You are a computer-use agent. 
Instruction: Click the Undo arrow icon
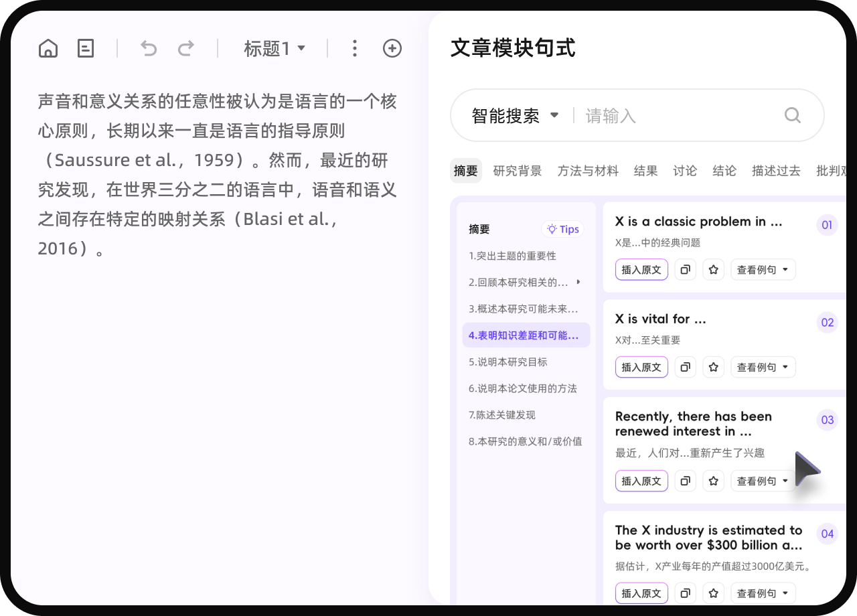(149, 48)
